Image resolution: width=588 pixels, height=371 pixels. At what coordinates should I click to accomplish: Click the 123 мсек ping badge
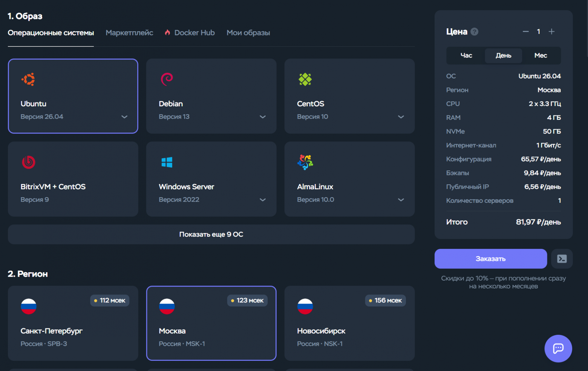(247, 300)
